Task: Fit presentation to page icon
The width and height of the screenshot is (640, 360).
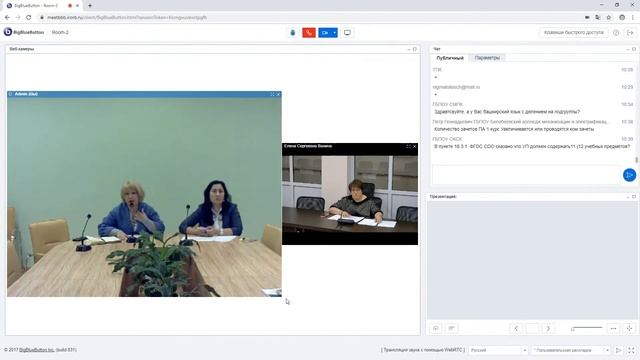Action: pyautogui.click(x=629, y=328)
